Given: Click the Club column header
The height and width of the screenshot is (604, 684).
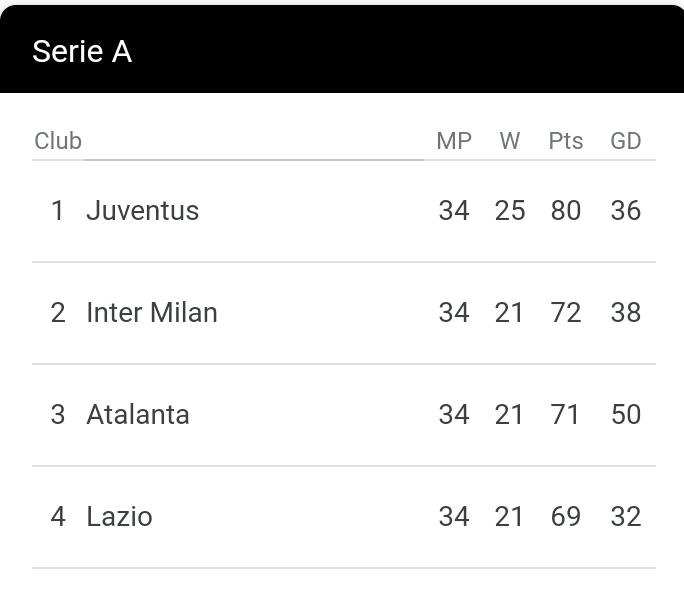Looking at the screenshot, I should point(58,141).
